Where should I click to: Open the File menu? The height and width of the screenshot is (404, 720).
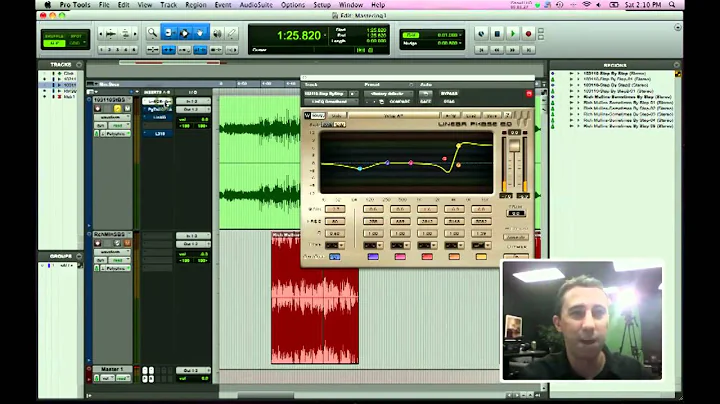click(104, 5)
